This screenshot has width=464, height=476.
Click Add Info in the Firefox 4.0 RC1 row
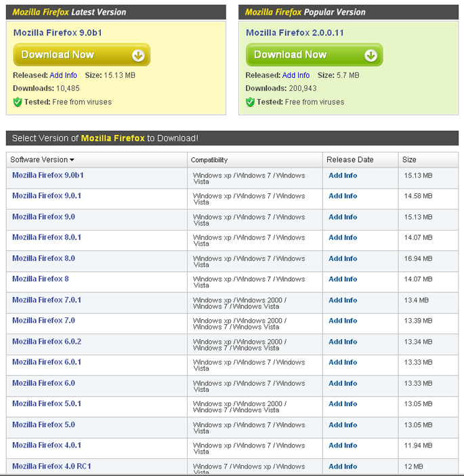pyautogui.click(x=343, y=467)
